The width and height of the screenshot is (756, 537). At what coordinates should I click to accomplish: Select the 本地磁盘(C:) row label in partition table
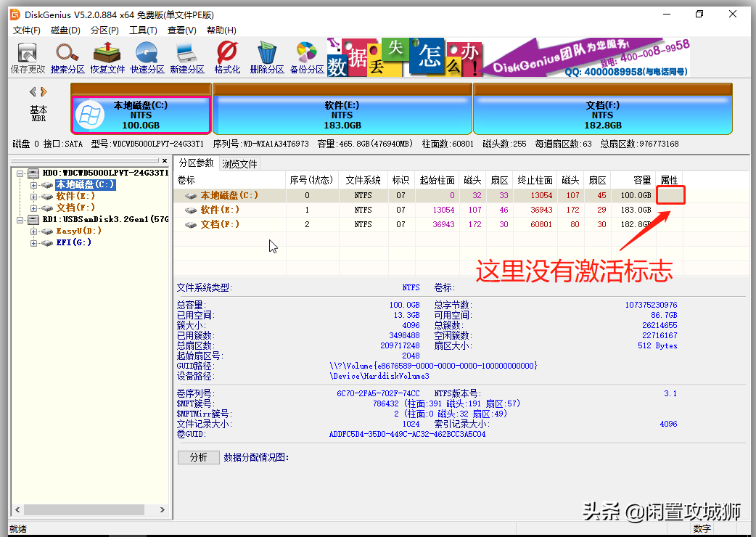pos(229,195)
